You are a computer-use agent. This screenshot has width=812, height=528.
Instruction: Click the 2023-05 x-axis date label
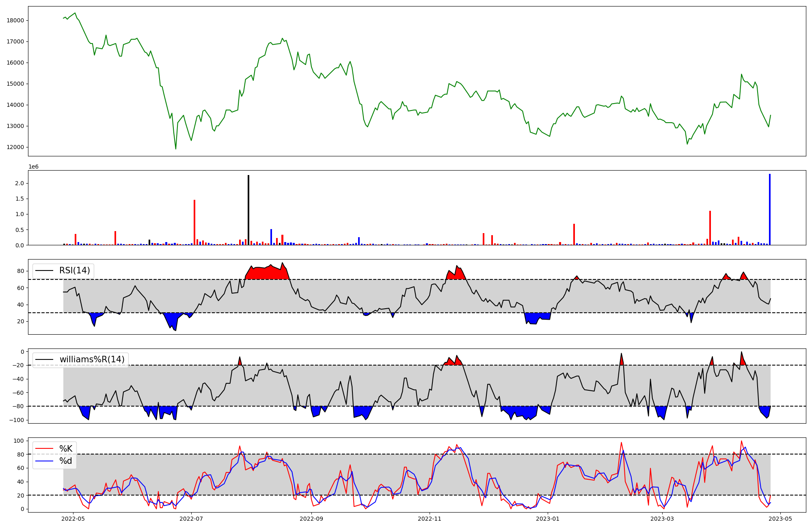[x=780, y=519]
